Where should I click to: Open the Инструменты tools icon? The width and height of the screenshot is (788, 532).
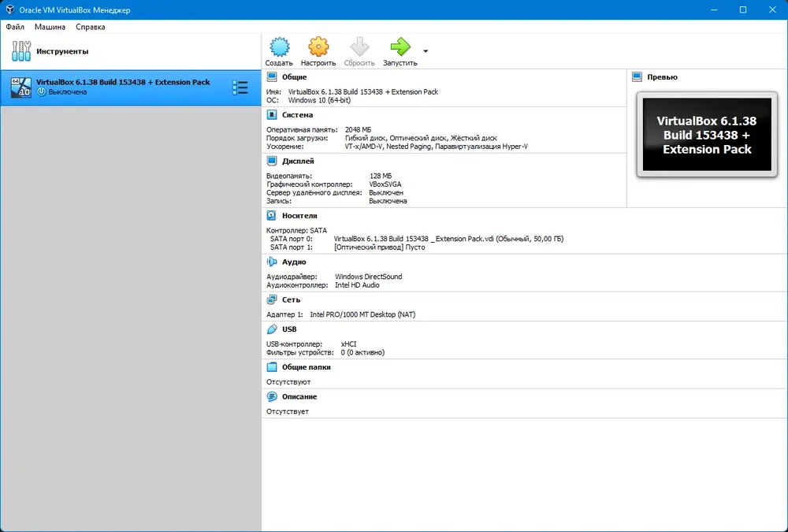point(21,51)
